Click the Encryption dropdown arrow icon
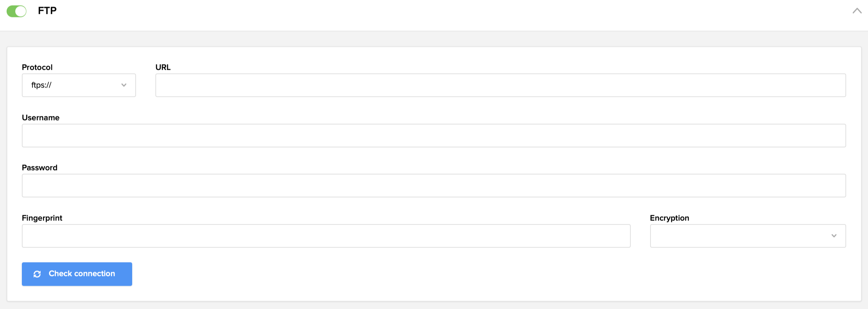Image resolution: width=868 pixels, height=309 pixels. pos(834,236)
